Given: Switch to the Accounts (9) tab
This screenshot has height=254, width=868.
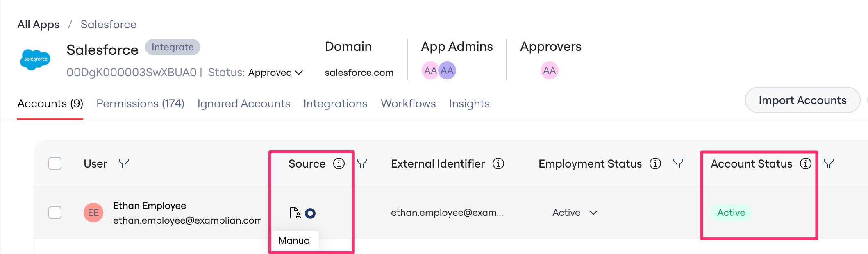Looking at the screenshot, I should click(x=50, y=104).
